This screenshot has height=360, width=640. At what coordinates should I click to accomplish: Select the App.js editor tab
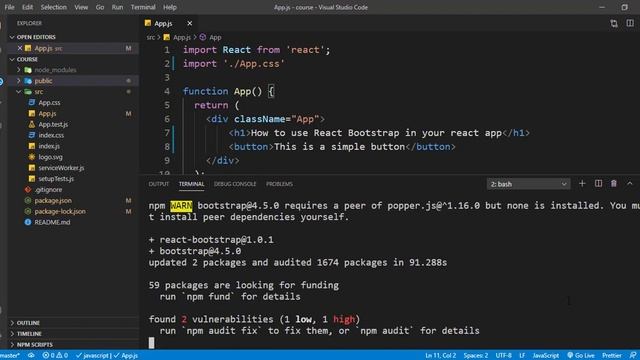coord(163,23)
